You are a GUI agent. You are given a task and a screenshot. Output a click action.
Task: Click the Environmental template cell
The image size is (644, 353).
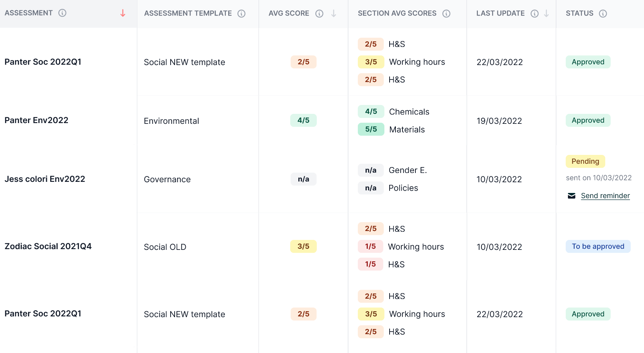tap(171, 121)
